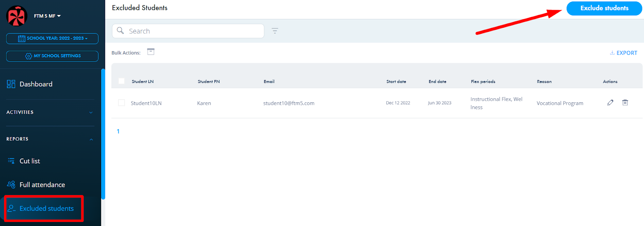The image size is (644, 226).
Task: Click the Reason column header
Action: (x=544, y=81)
